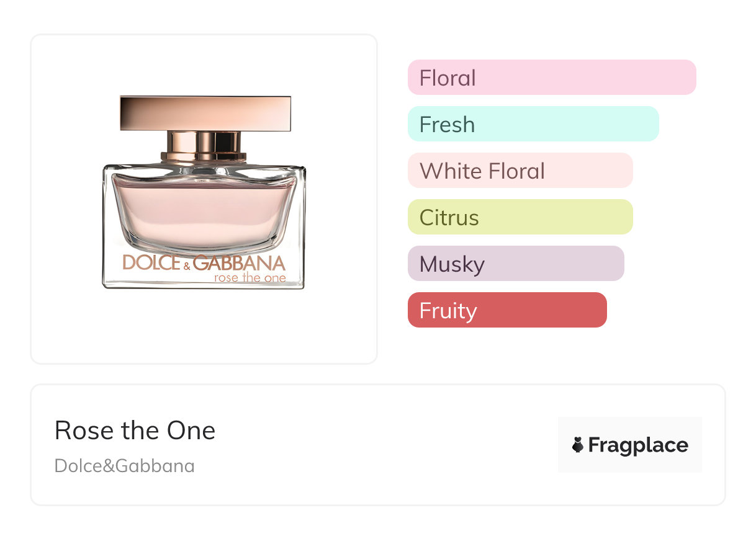Open the Dolce&Gabbana brand link below title
The image size is (756, 536).
124,466
